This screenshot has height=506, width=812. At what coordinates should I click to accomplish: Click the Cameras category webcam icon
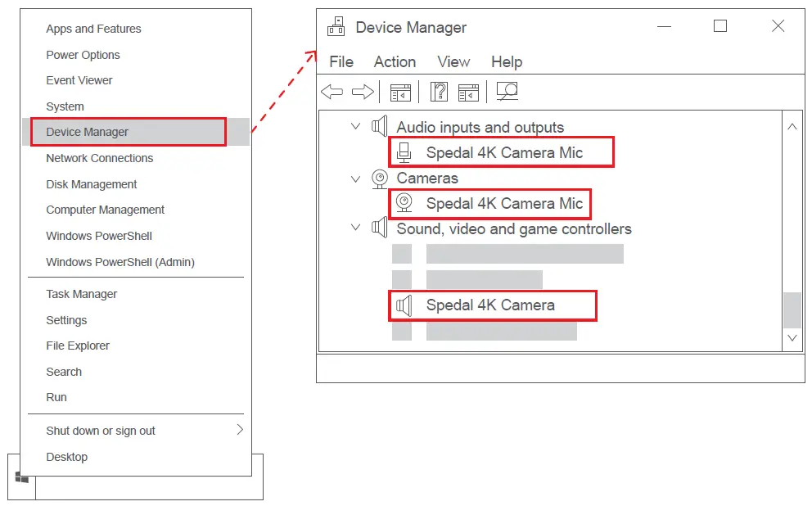click(380, 178)
